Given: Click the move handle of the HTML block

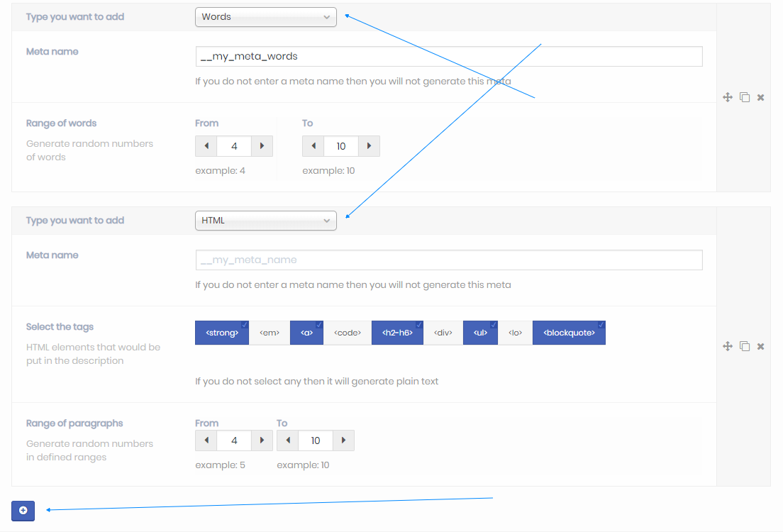Looking at the screenshot, I should [x=728, y=346].
